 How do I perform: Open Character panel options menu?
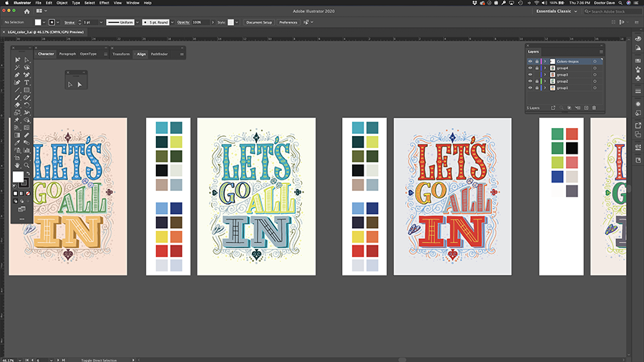pyautogui.click(x=106, y=54)
